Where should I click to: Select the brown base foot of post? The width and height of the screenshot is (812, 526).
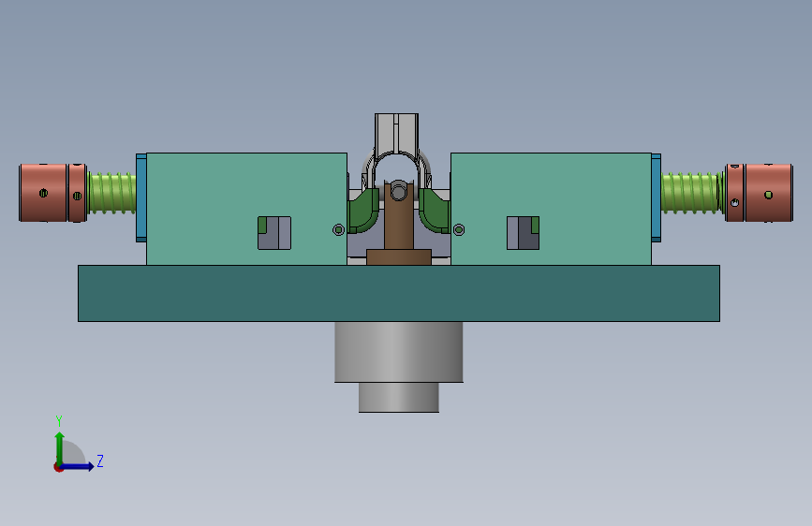pyautogui.click(x=399, y=257)
